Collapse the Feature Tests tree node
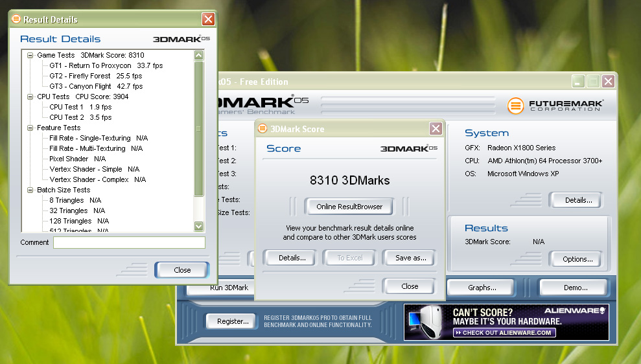 pyautogui.click(x=30, y=128)
